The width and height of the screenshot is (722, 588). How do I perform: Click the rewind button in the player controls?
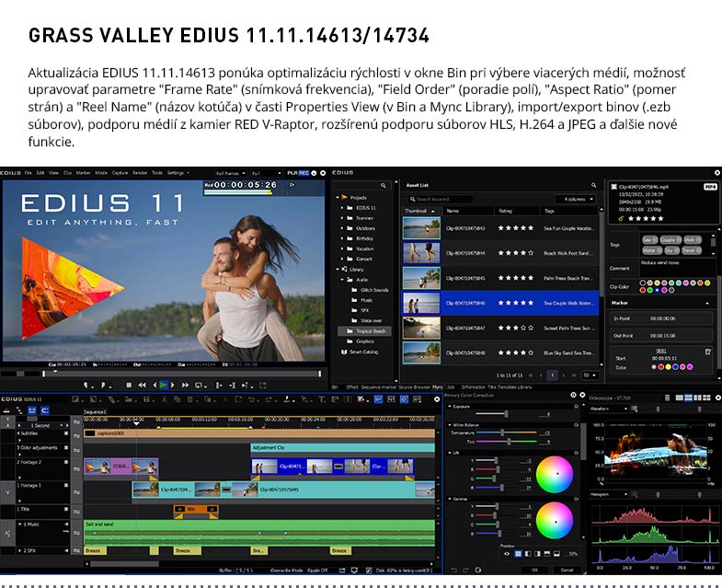[143, 385]
